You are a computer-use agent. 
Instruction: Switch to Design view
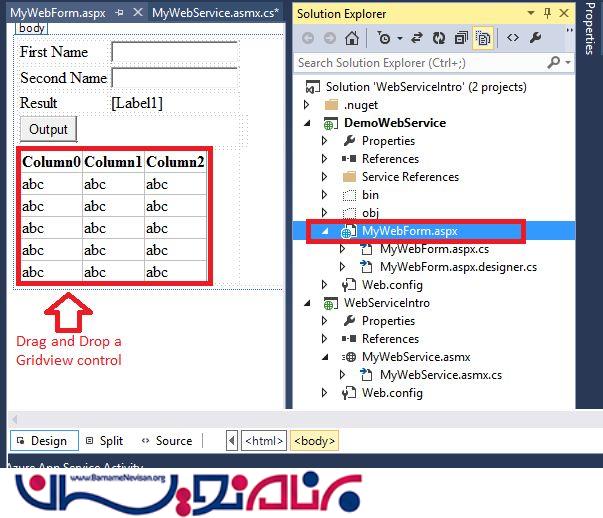[x=44, y=441]
